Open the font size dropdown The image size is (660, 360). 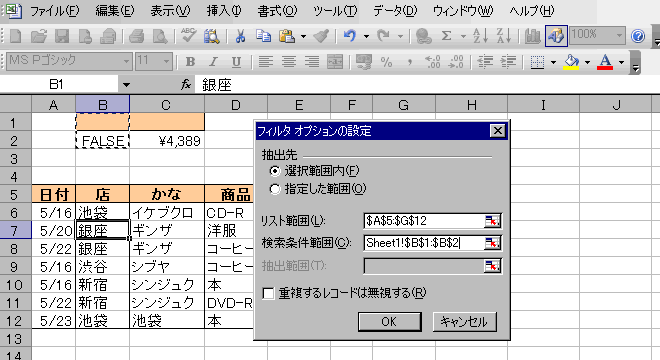(x=166, y=62)
